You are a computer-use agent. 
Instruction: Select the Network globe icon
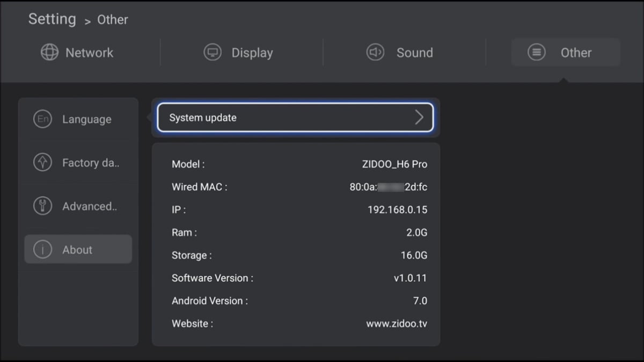click(50, 52)
